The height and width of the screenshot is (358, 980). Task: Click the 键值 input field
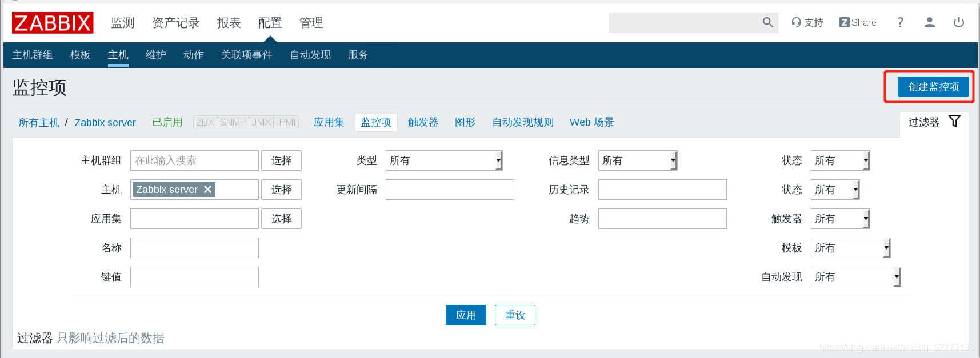click(194, 277)
